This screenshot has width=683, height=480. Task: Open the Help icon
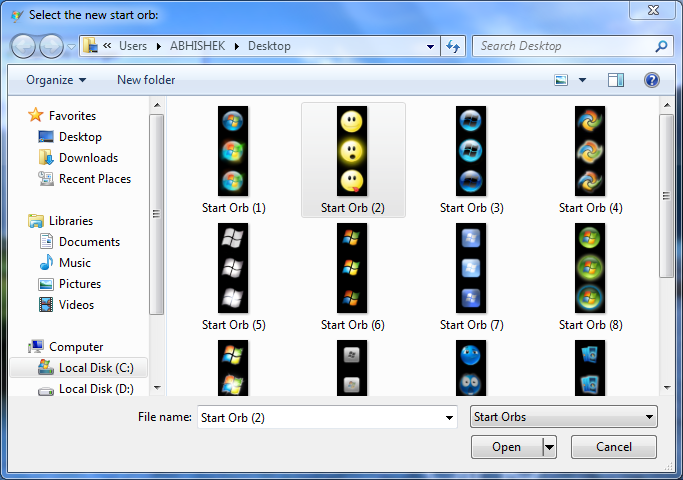pos(652,80)
